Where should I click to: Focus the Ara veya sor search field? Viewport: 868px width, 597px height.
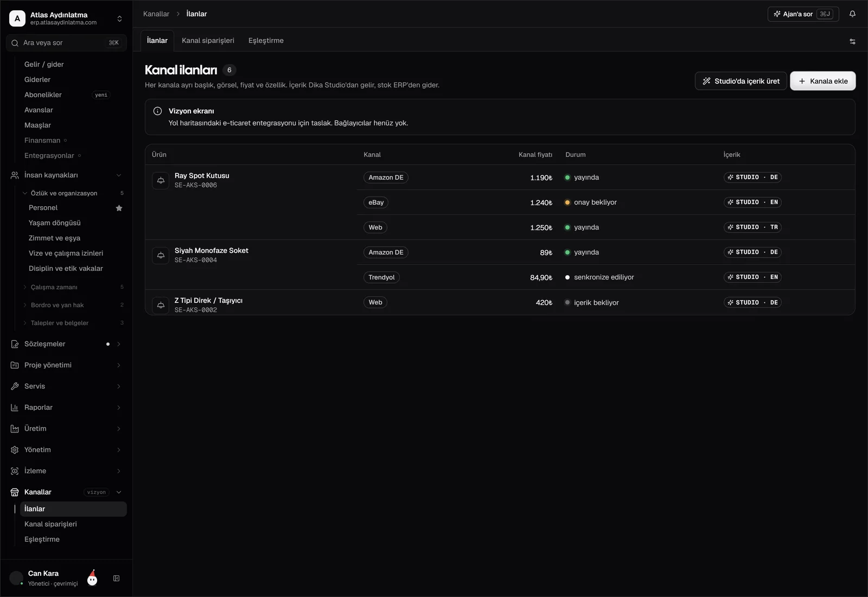coord(66,43)
